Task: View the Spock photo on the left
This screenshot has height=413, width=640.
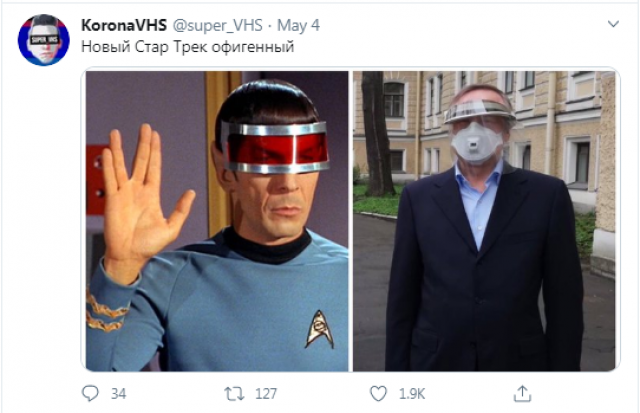Action: coord(217,221)
